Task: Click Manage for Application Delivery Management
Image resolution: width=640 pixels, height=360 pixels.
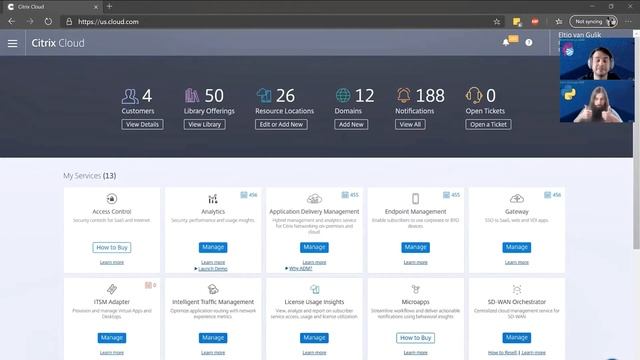Action: (x=314, y=247)
